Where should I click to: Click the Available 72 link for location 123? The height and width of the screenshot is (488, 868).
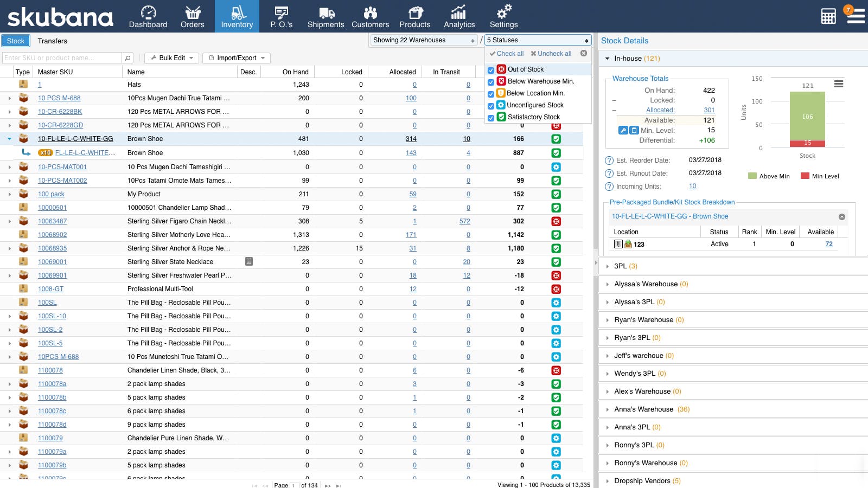[x=829, y=244]
